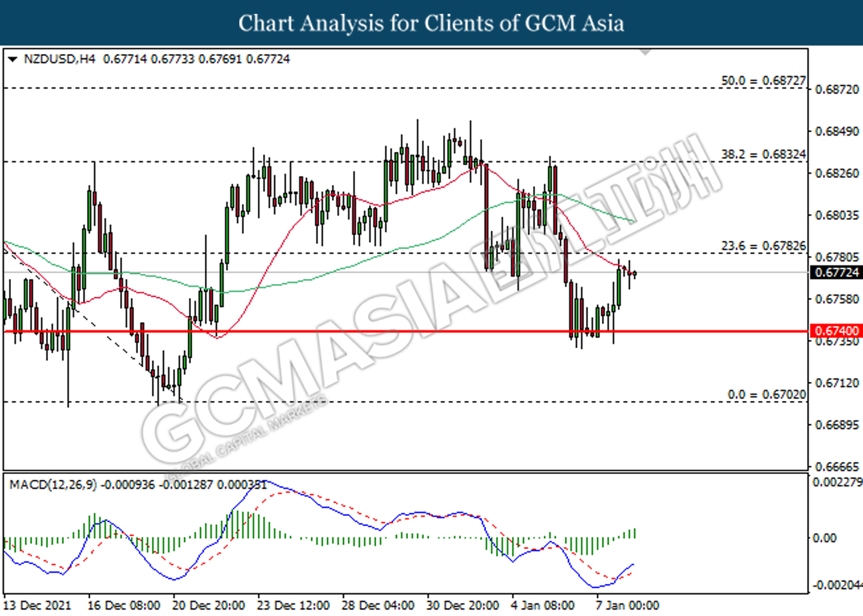The width and height of the screenshot is (863, 616).
Task: Click the 7 Jan 00:00 date label
Action: (x=627, y=606)
